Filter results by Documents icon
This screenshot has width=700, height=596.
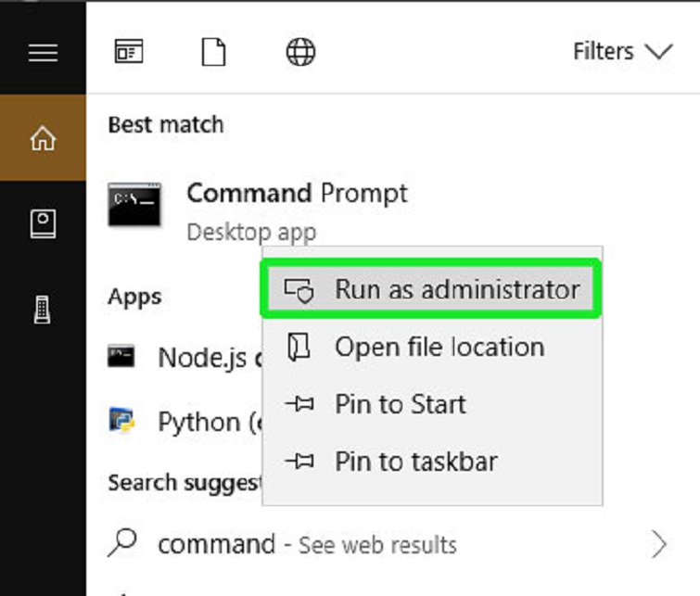[214, 52]
